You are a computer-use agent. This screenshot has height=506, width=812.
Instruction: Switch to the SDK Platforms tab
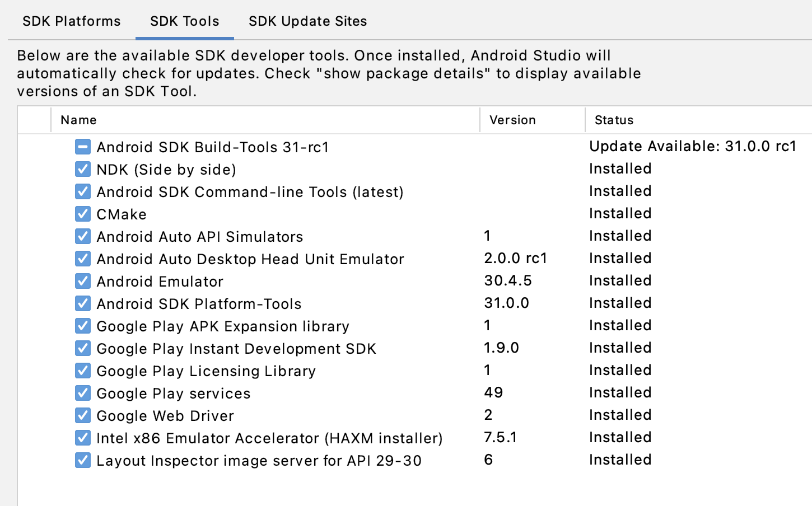71,21
